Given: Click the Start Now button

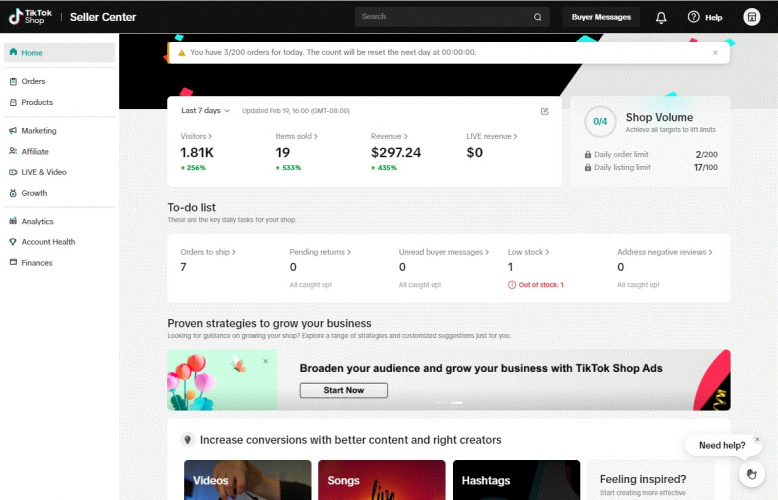Looking at the screenshot, I should (x=343, y=390).
